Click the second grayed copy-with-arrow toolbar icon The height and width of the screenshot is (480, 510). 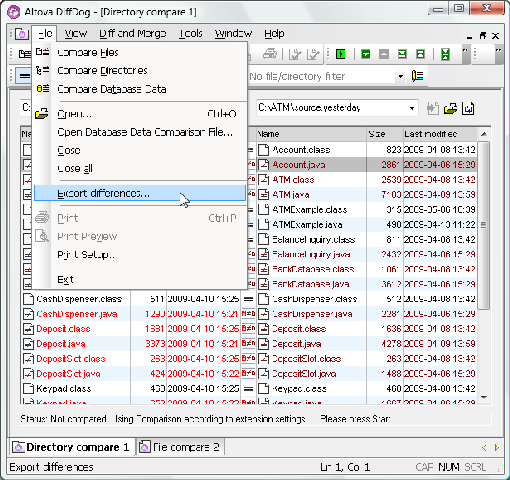click(313, 54)
